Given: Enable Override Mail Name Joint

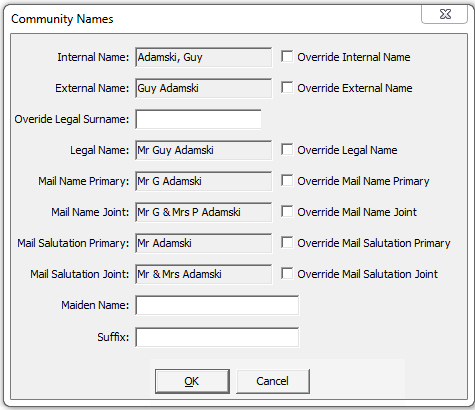Looking at the screenshot, I should pyautogui.click(x=287, y=212).
